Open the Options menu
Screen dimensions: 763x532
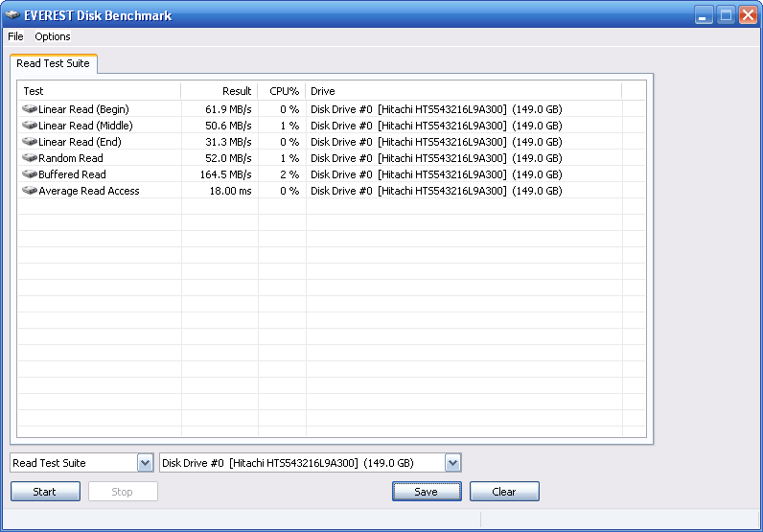(x=53, y=36)
